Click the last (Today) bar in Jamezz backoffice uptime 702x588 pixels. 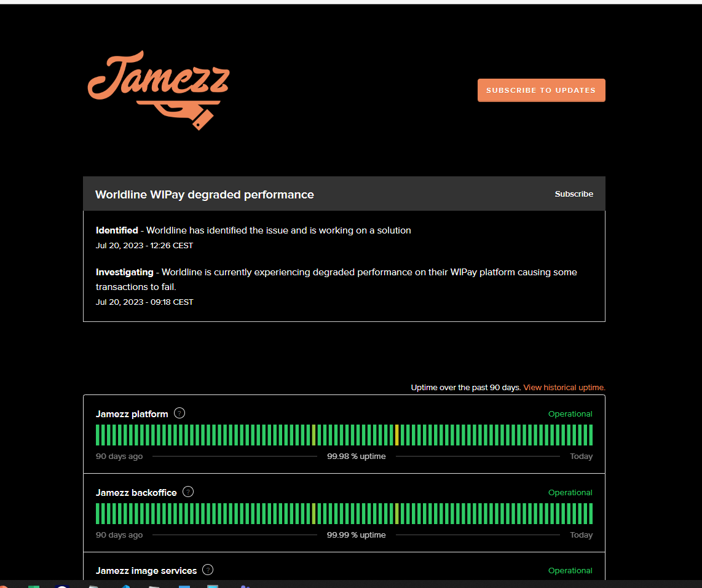(591, 513)
